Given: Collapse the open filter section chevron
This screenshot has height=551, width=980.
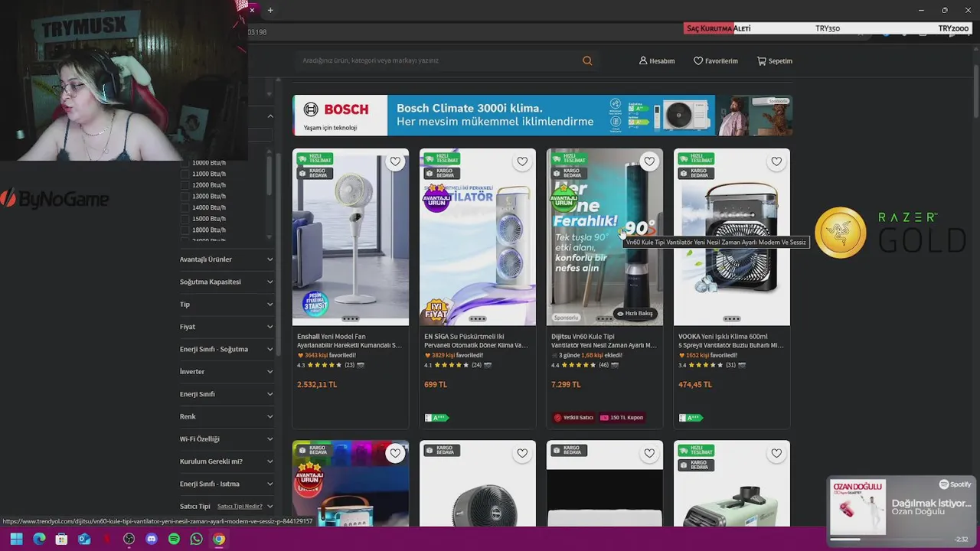Looking at the screenshot, I should [x=270, y=116].
